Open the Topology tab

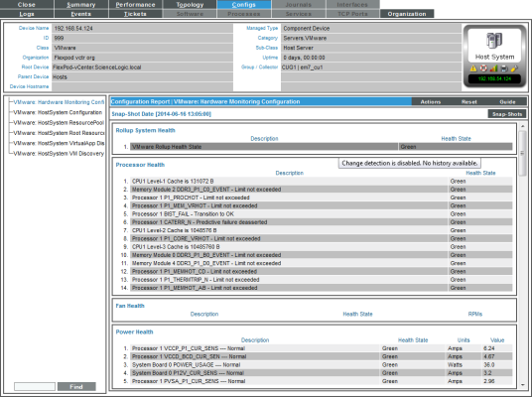click(x=190, y=4)
